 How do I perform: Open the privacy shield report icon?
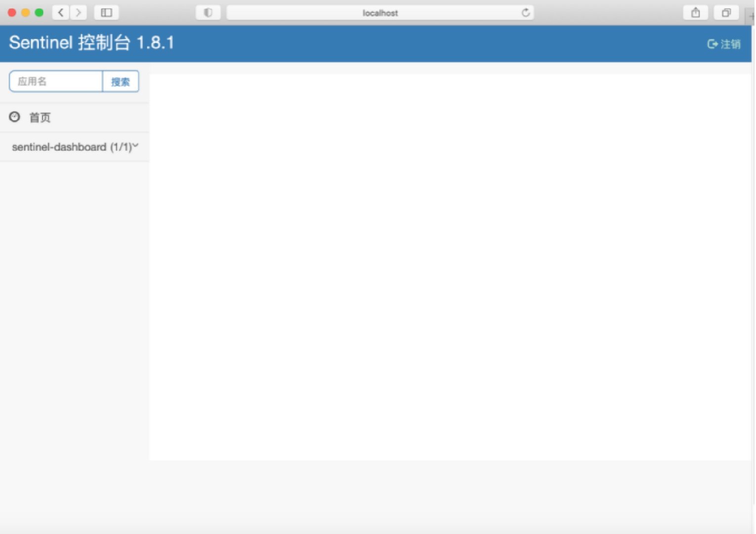(x=208, y=12)
